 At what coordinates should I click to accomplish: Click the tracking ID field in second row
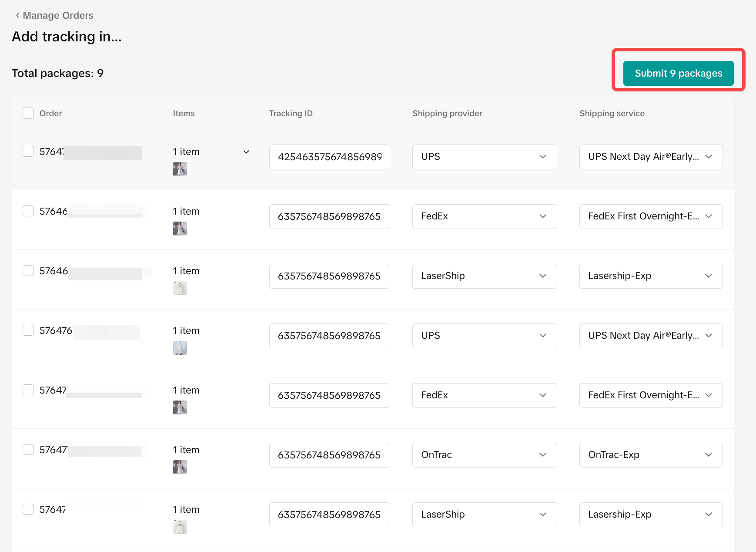point(329,216)
